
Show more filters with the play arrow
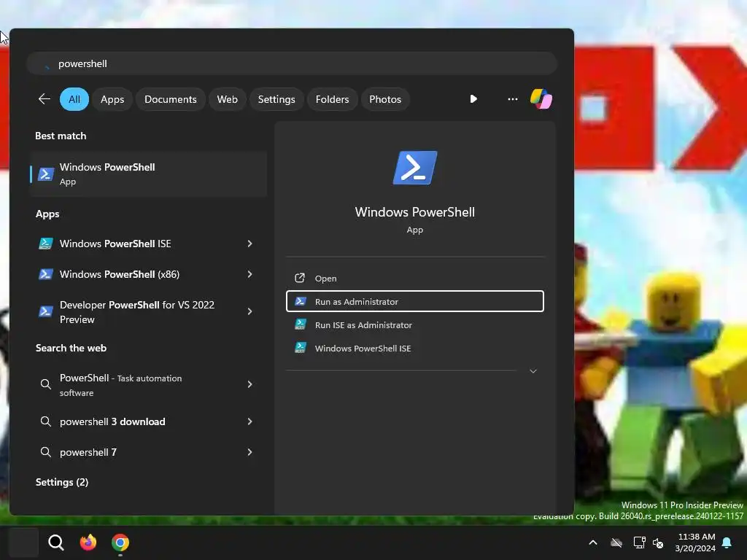[x=473, y=99]
